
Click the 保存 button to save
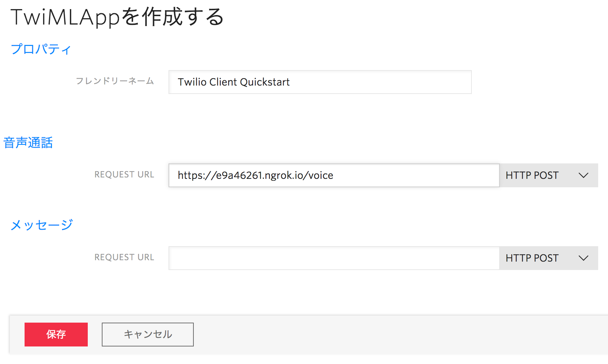pyautogui.click(x=56, y=334)
